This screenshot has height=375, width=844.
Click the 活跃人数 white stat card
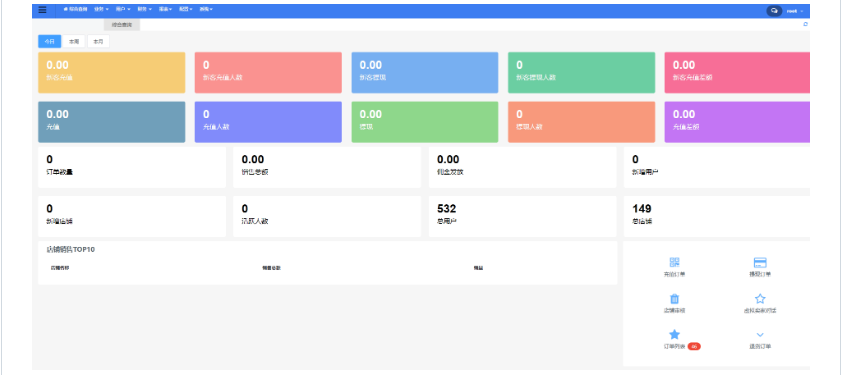click(x=327, y=216)
